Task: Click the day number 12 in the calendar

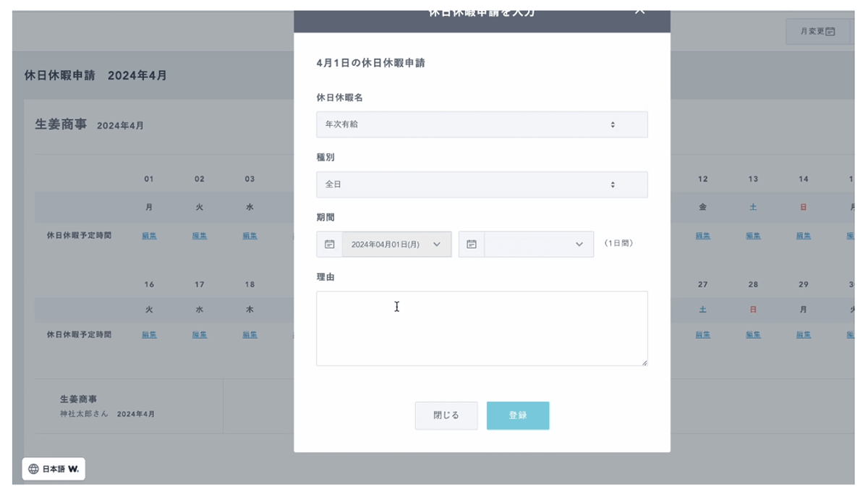Action: point(703,179)
